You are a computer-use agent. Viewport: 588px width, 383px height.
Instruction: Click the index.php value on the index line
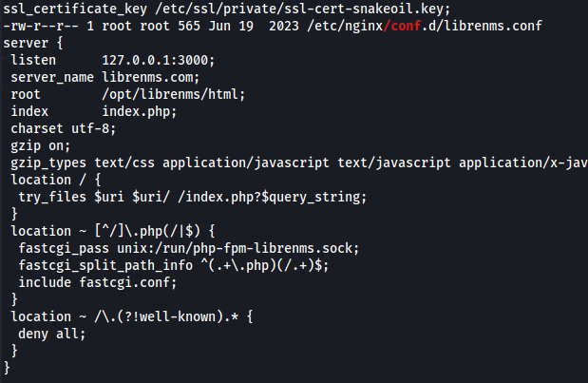(x=139, y=111)
